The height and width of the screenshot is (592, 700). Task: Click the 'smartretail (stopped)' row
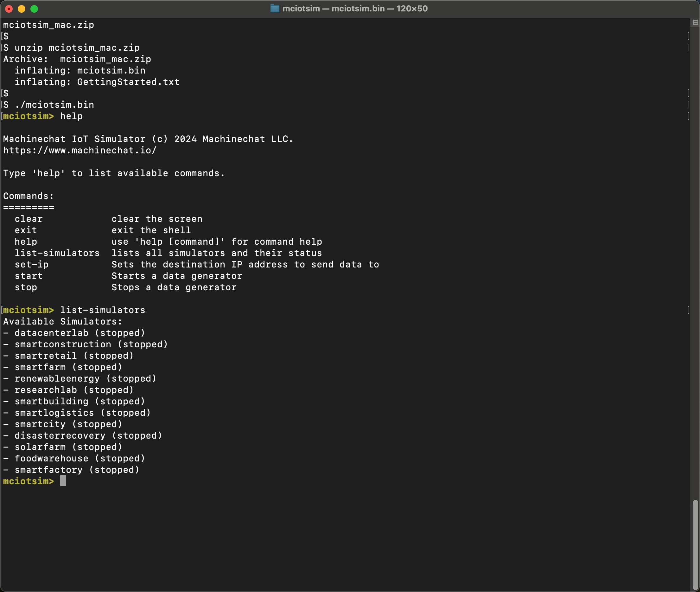[68, 356]
